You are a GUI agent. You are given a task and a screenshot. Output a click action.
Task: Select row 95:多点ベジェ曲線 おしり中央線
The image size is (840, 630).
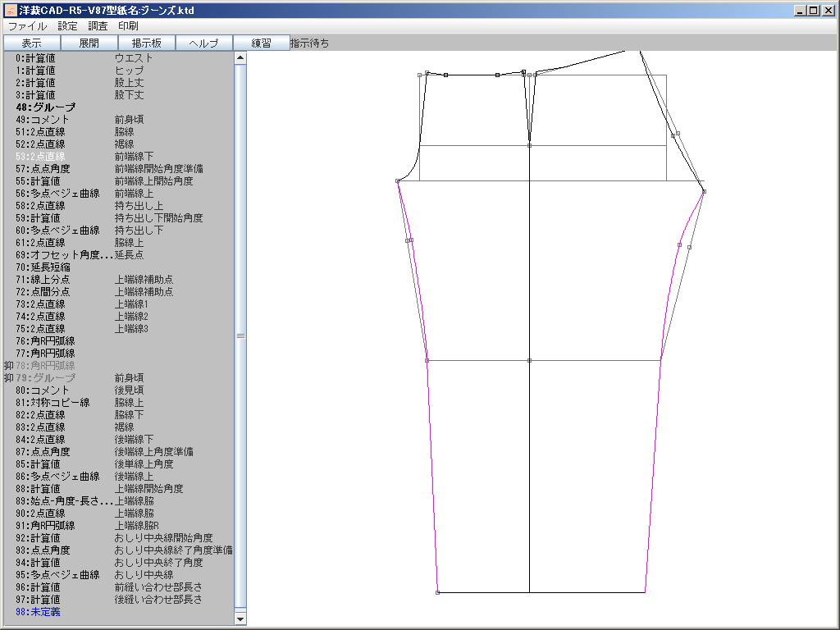click(119, 575)
